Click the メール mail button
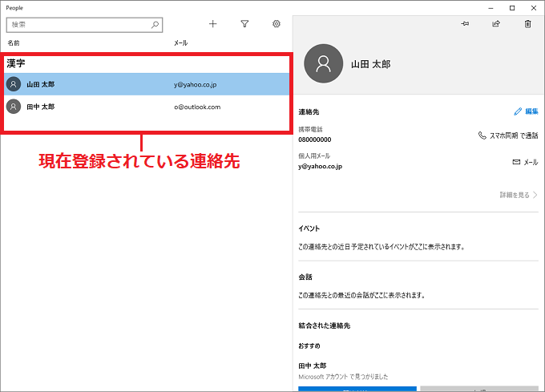 [526, 162]
